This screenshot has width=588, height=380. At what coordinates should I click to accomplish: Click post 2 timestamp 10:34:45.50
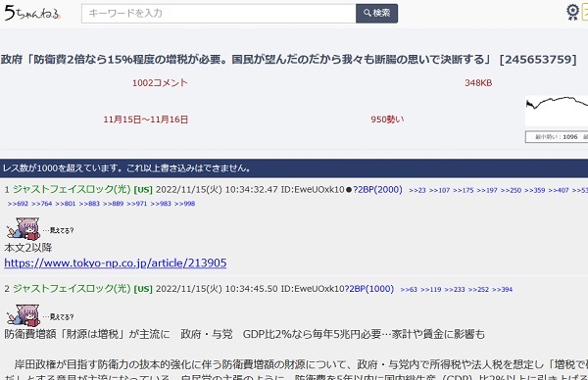coord(252,289)
